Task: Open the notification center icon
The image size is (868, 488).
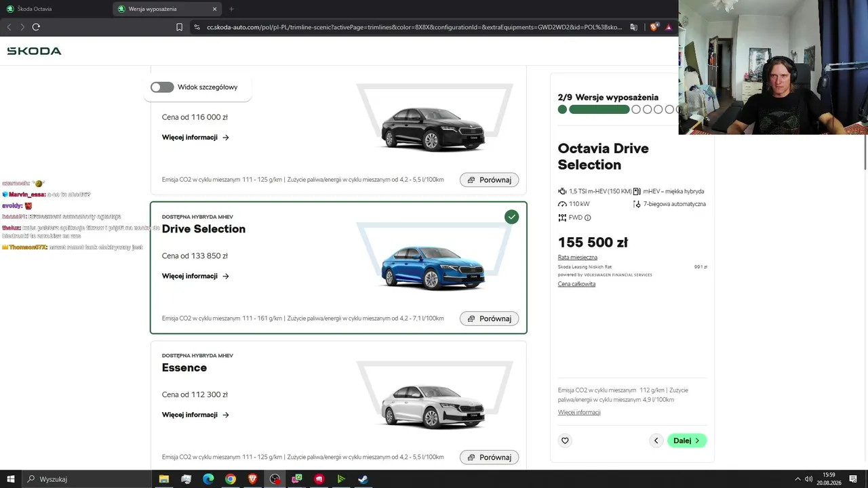Action: (853, 479)
